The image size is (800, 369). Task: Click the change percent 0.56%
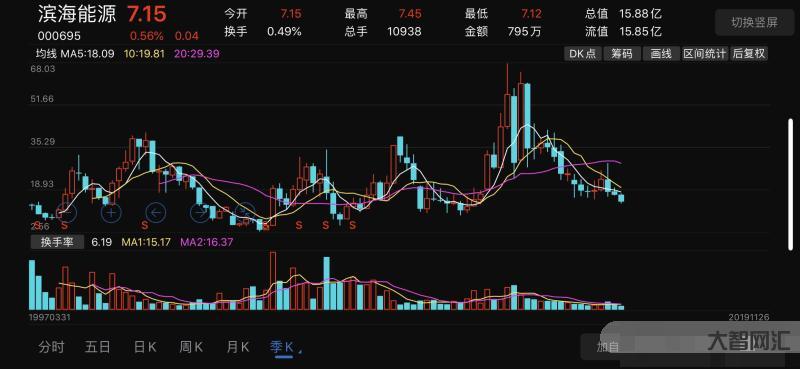pos(147,36)
